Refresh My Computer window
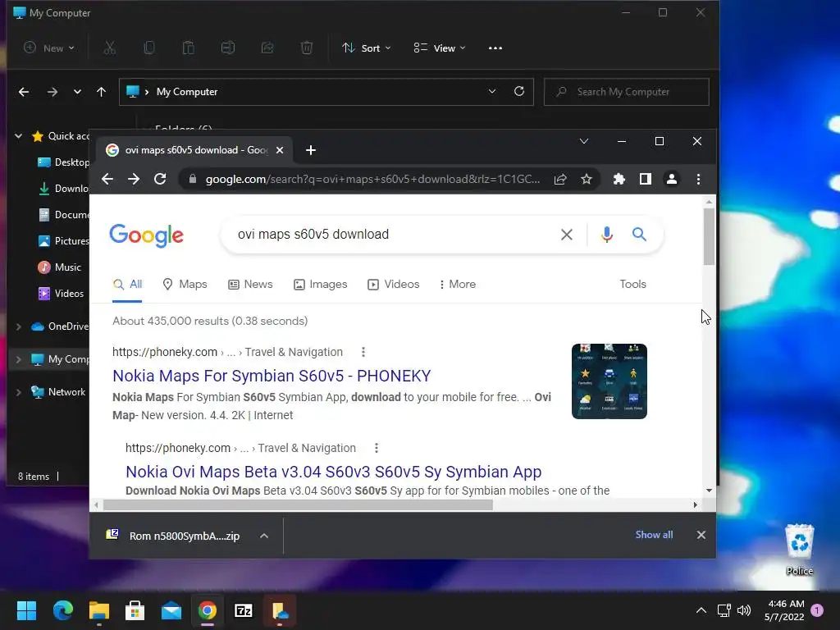This screenshot has height=630, width=840. [519, 92]
